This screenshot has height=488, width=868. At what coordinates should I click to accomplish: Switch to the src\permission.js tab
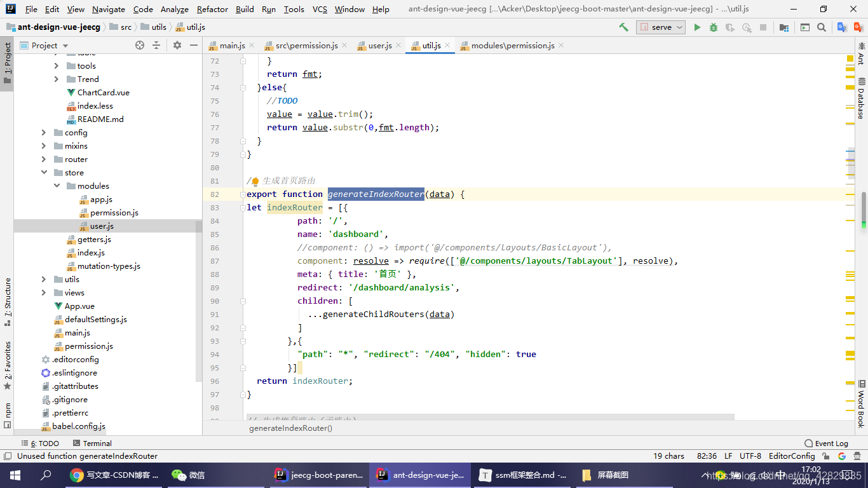pyautogui.click(x=306, y=45)
